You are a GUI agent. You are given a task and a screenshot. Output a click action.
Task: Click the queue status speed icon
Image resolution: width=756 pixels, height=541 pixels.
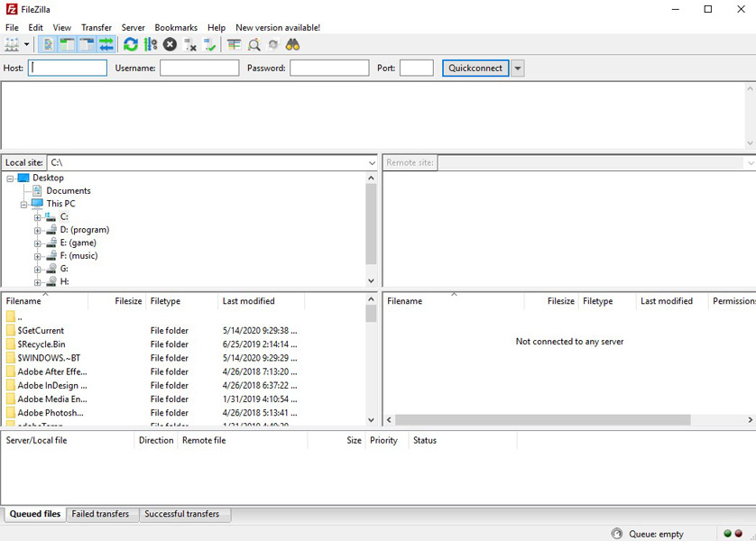point(617,533)
